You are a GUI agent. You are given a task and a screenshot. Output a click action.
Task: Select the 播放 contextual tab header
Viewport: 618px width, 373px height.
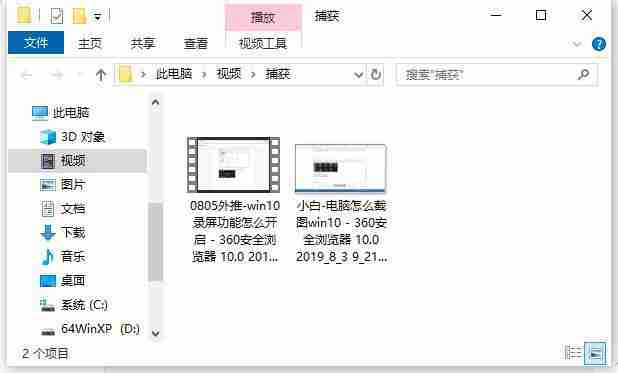(263, 17)
